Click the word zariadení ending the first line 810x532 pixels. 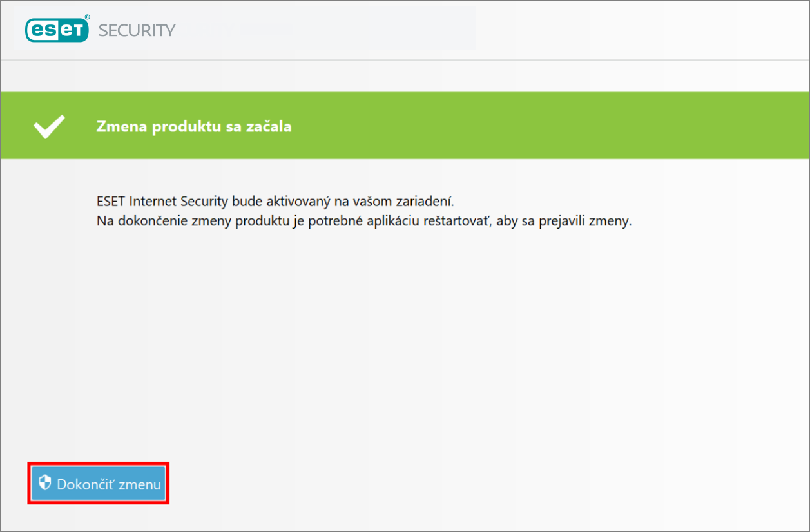click(x=434, y=200)
